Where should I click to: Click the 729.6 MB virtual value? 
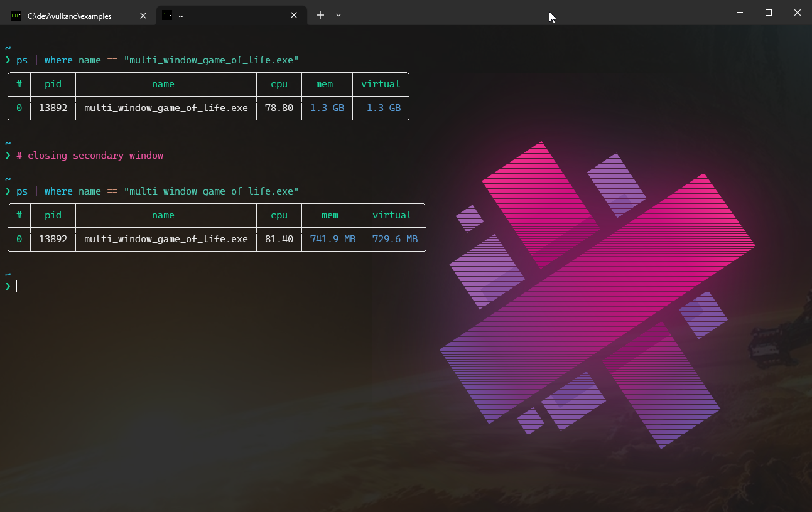coord(394,238)
